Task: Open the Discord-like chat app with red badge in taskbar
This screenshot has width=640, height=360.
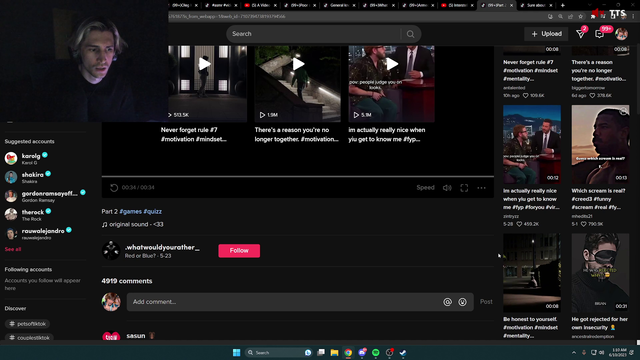Action: click(362, 353)
